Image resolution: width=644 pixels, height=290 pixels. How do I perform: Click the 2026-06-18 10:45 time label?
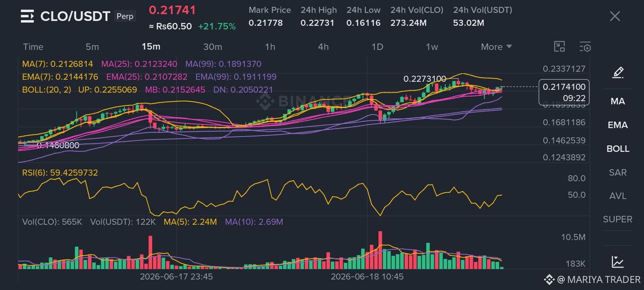click(x=367, y=277)
